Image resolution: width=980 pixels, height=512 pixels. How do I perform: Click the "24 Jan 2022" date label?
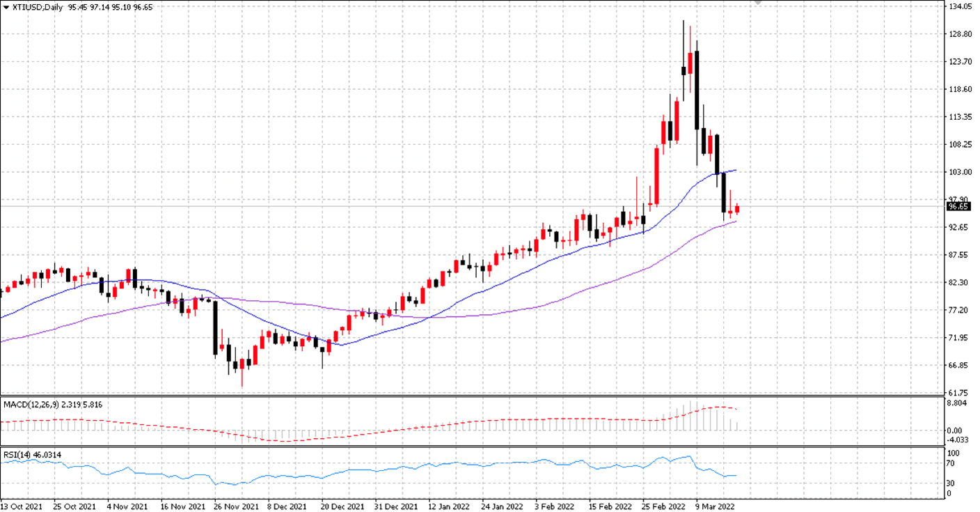tap(501, 506)
